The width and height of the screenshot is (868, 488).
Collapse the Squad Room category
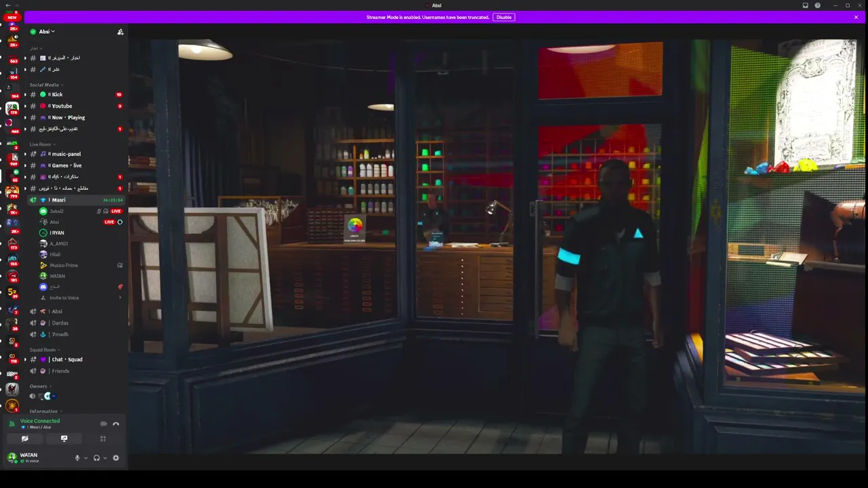tap(43, 350)
